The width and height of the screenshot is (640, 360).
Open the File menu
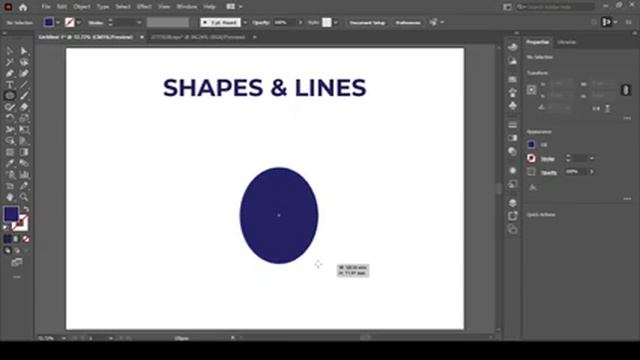tap(46, 7)
